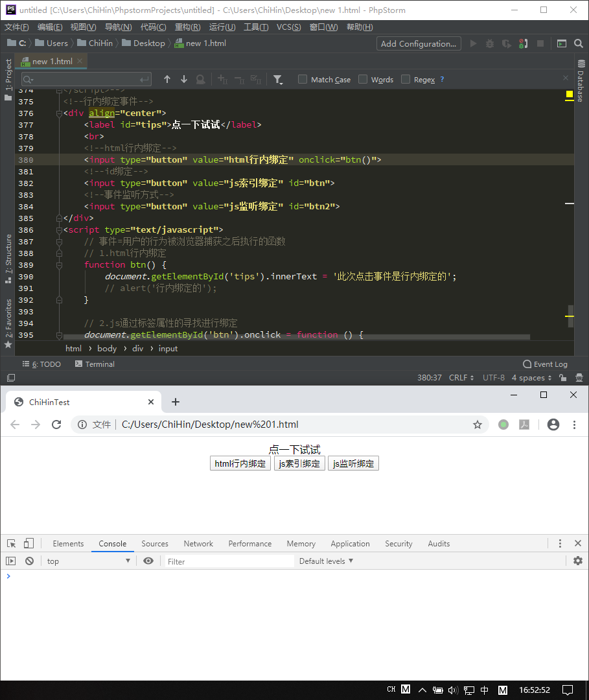Click the yellow inspection status indicator
The image size is (589, 700).
point(570,94)
